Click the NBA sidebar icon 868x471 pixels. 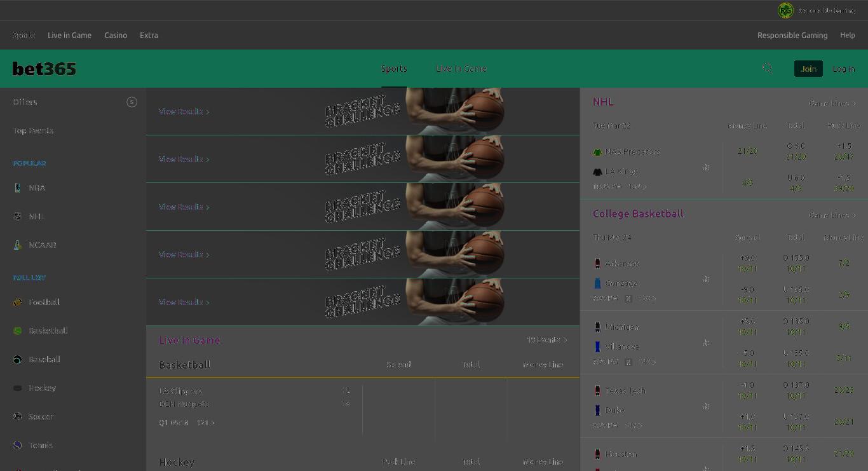click(x=18, y=188)
